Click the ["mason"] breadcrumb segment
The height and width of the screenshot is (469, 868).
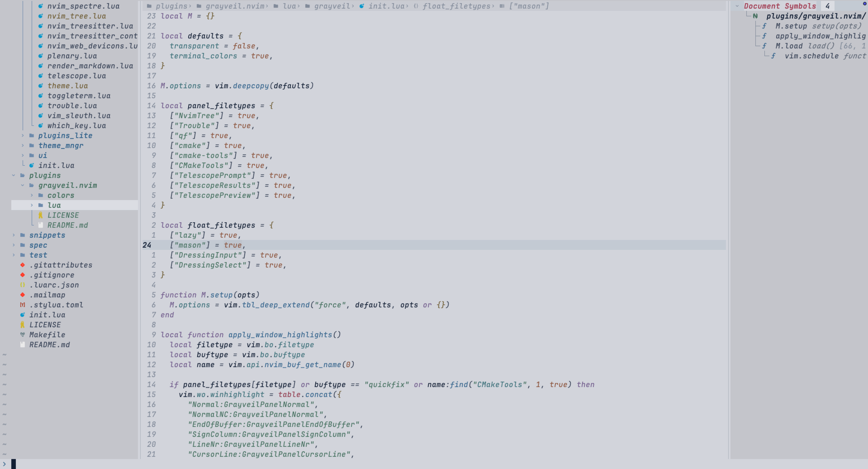[529, 6]
